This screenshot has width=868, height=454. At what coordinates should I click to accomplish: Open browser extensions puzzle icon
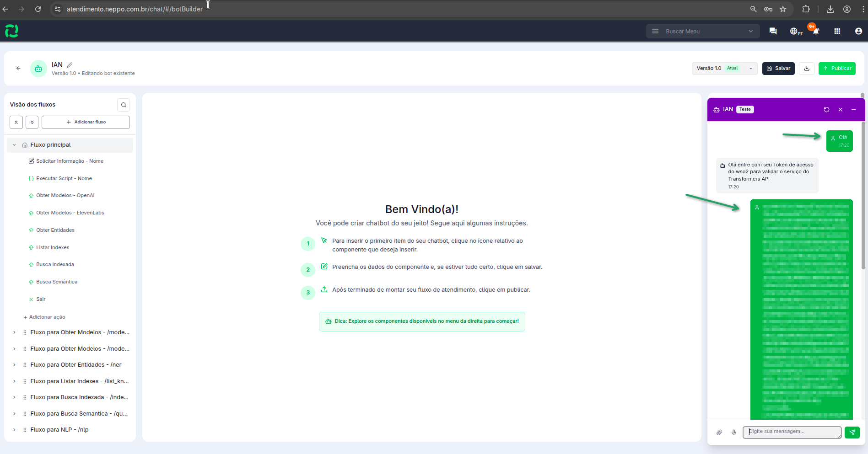[x=806, y=9]
